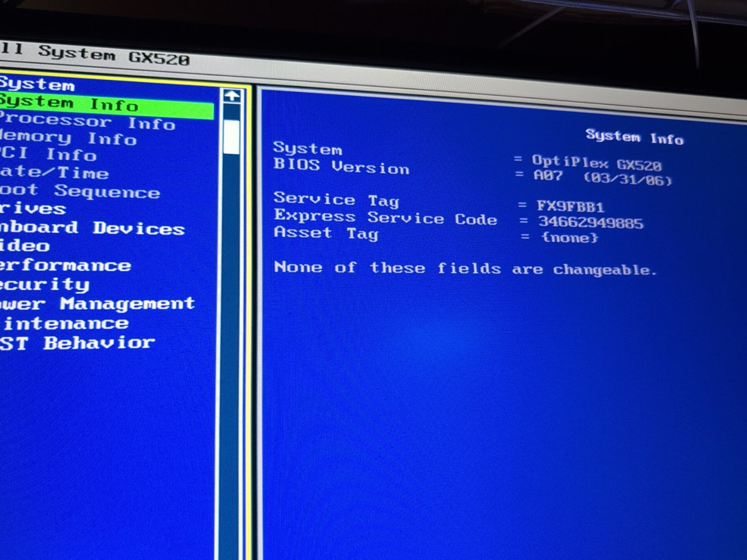
Task: Open the Performance category
Action: tap(65, 265)
